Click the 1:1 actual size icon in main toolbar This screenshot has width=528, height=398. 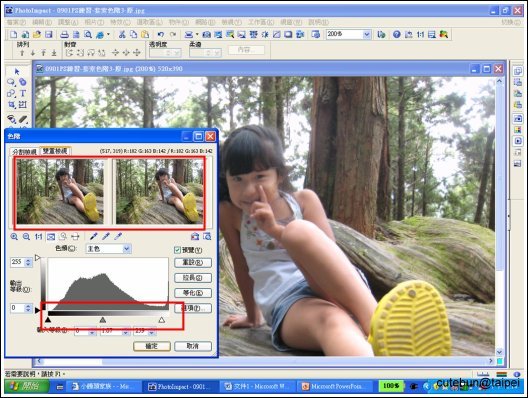click(x=420, y=34)
